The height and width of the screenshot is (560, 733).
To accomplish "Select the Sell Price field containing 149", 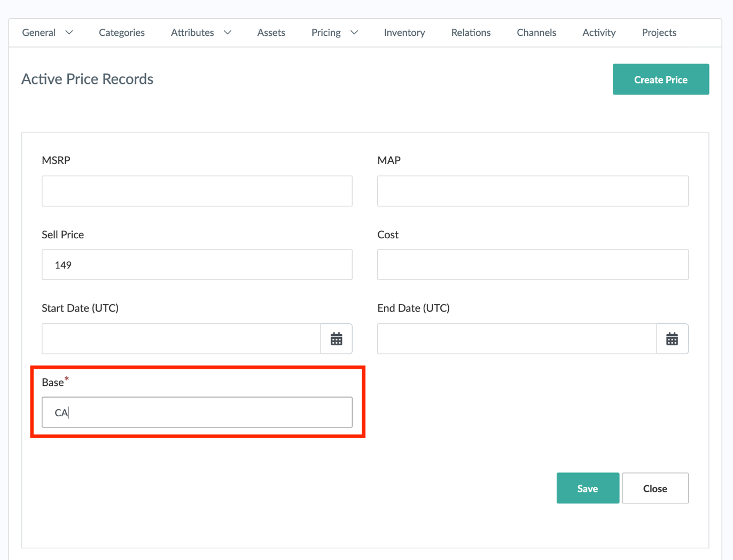I will tap(197, 265).
